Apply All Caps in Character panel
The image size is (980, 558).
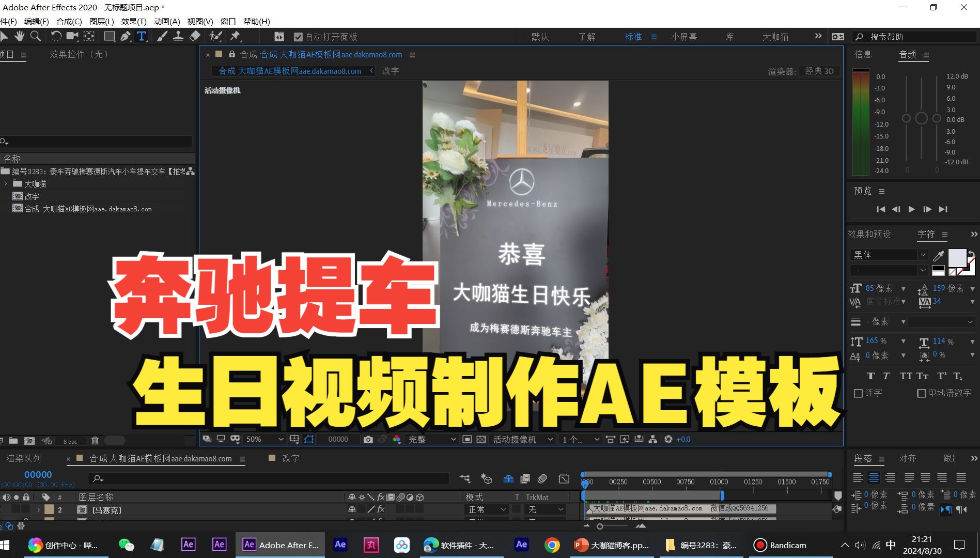pos(906,376)
